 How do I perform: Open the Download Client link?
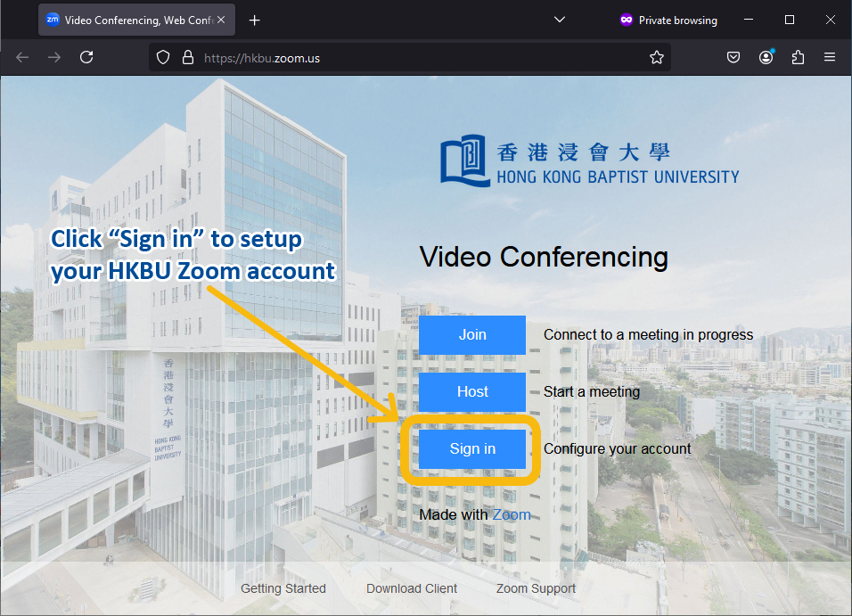[412, 588]
